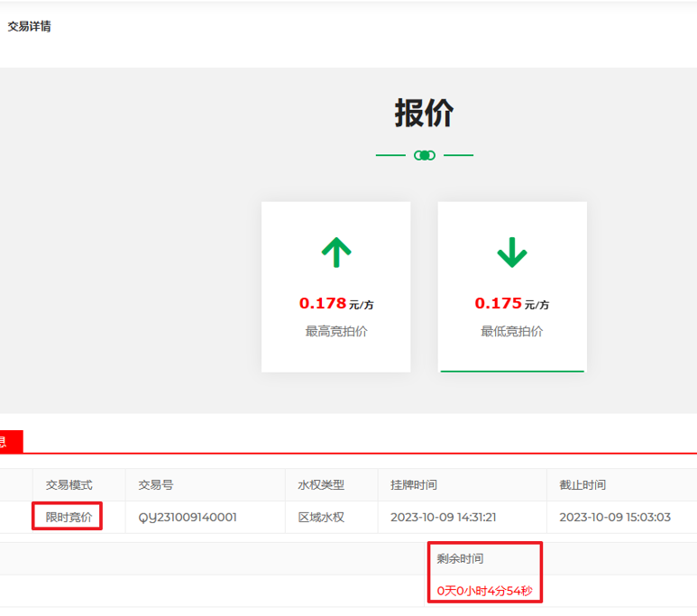This screenshot has width=697, height=616.
Task: Select the 限时竞价 cell
Action: tap(69, 517)
